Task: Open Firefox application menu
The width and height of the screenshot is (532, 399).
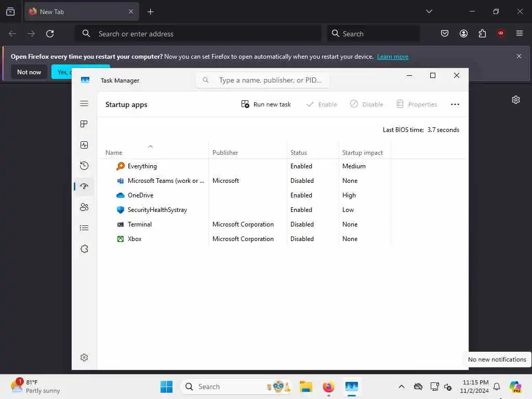Action: pos(520,33)
